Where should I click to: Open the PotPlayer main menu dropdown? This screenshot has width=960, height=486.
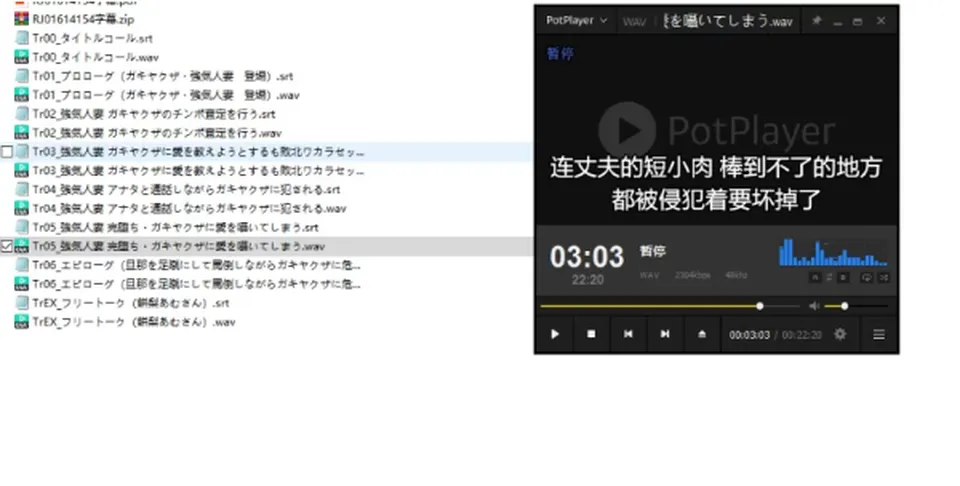tap(576, 20)
